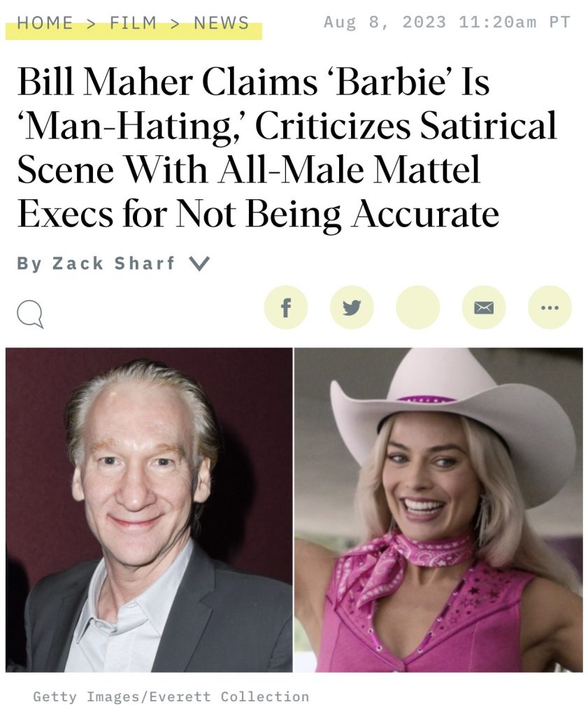Click the Bill Maher Barbie headline
Image resolution: width=588 pixels, height=716 pixels.
pos(287,148)
